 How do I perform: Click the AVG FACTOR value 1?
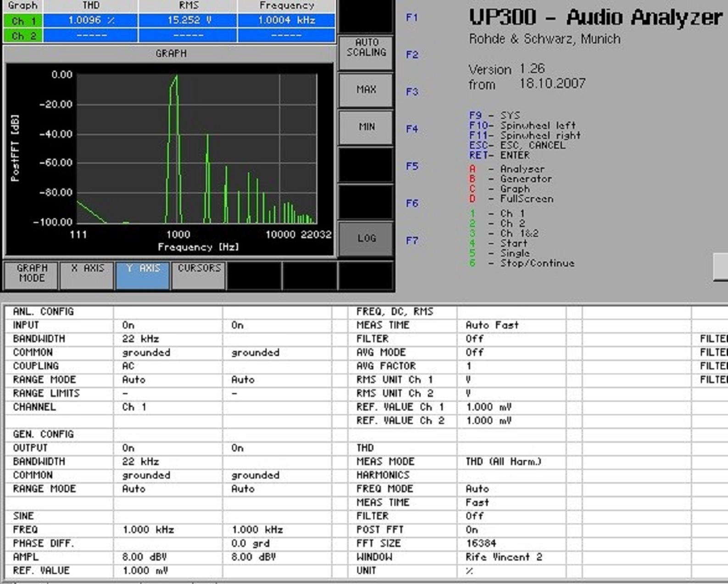pyautogui.click(x=468, y=366)
